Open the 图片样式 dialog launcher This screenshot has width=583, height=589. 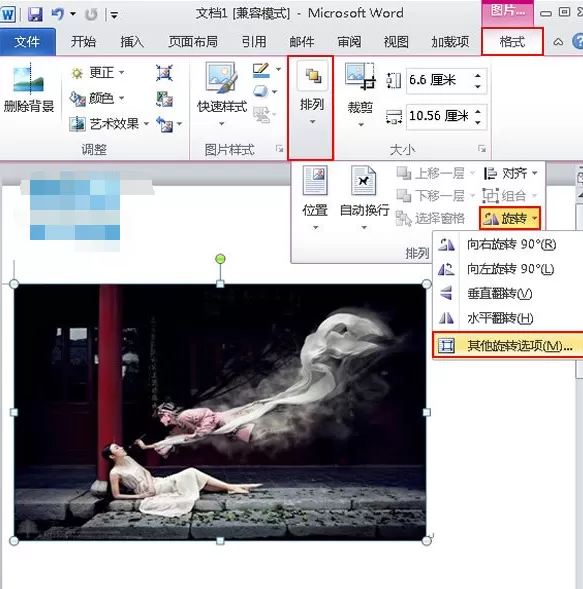point(279,149)
